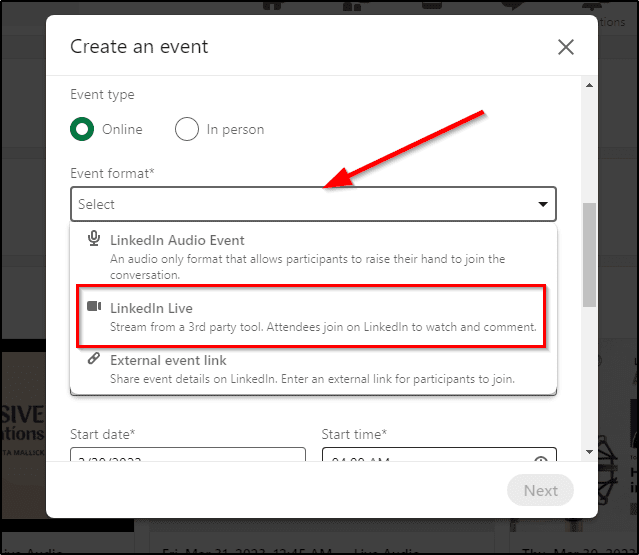The image size is (639, 555).
Task: Choose the In person event type
Action: (x=187, y=129)
